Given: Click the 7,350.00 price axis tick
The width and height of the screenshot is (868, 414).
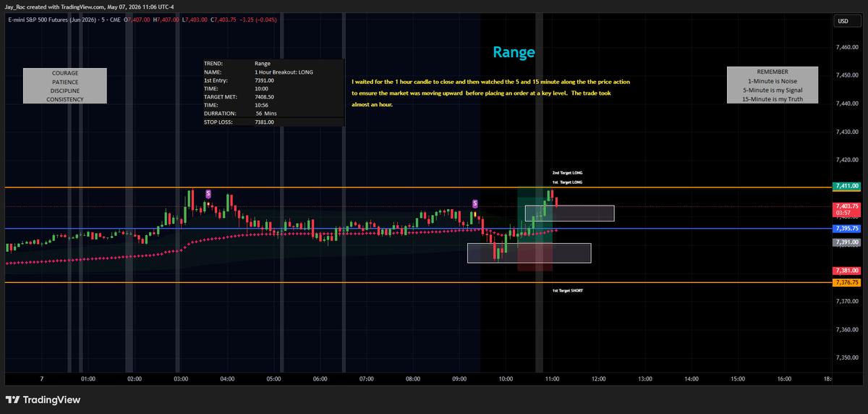Looking at the screenshot, I should click(x=846, y=358).
